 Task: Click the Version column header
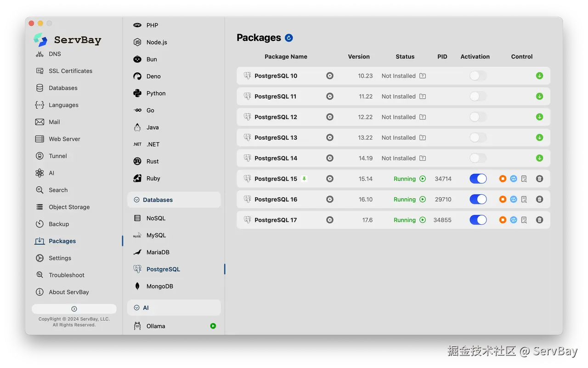point(359,57)
